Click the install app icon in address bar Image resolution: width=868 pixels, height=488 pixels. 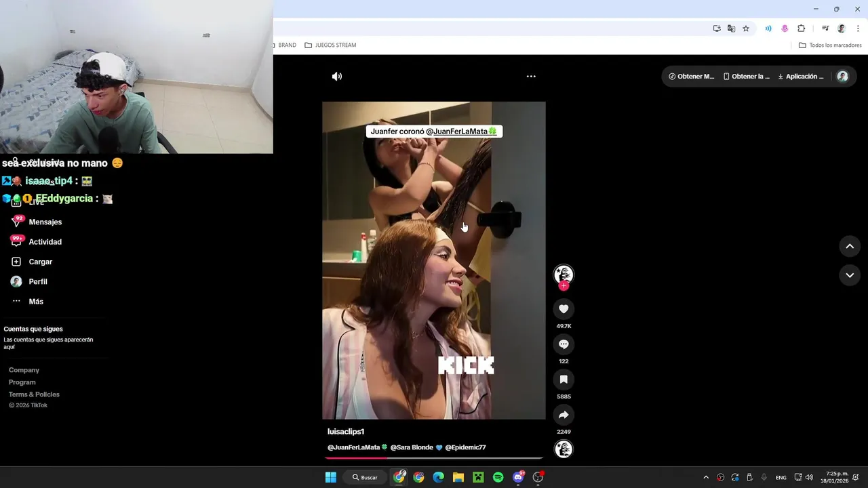click(x=717, y=28)
